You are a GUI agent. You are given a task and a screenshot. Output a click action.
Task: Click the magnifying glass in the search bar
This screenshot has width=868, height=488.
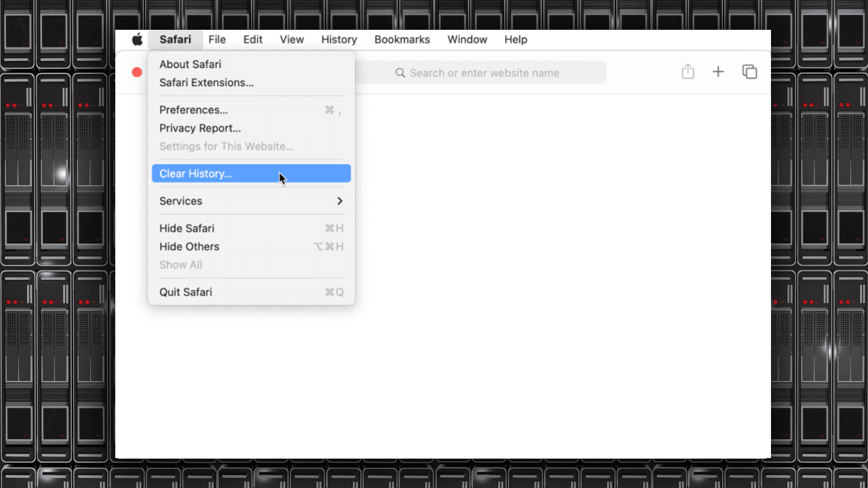coord(400,73)
